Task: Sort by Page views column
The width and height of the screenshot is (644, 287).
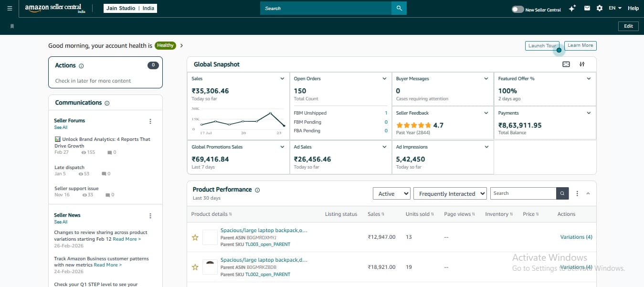Action: click(460, 214)
